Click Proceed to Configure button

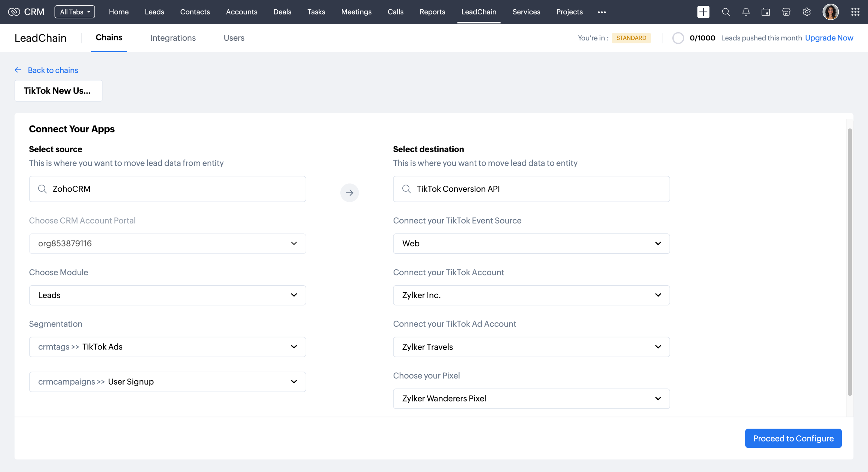[793, 438]
